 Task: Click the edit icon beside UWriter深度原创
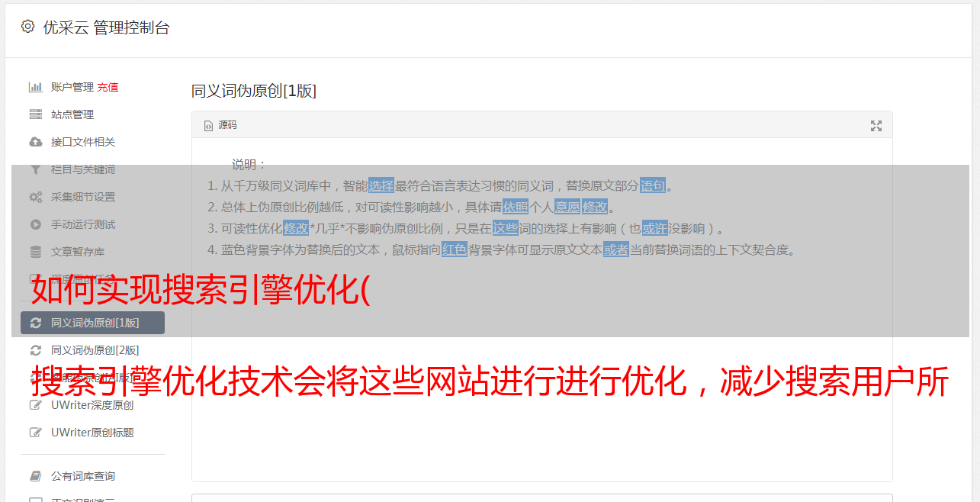36,405
